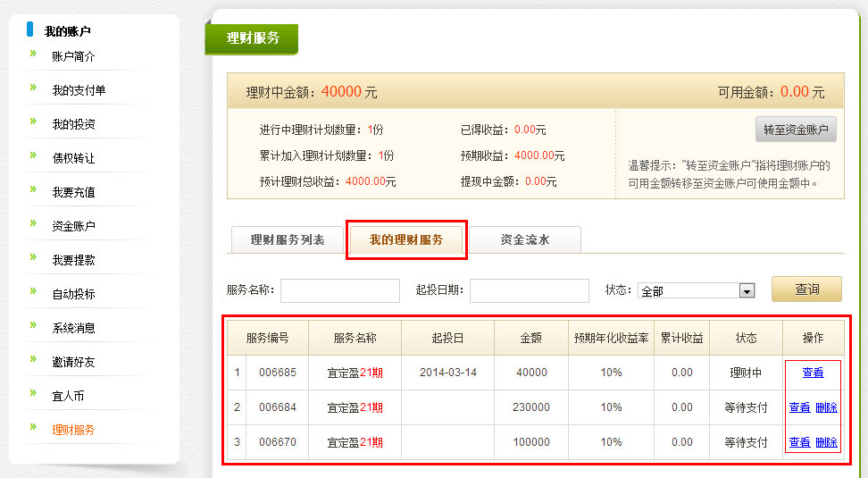
Task: Expand the 状态 dropdown showing 全部
Action: tap(697, 290)
